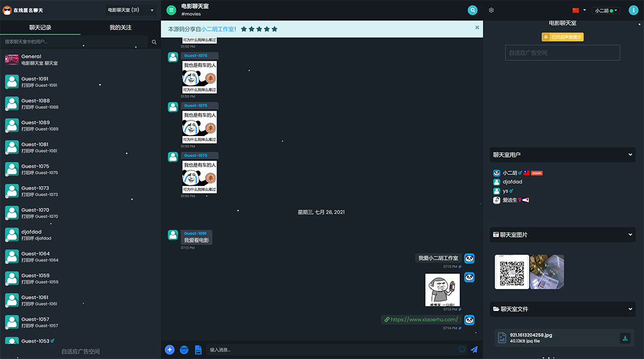Download the 921.1613204258.jpg file

pyautogui.click(x=625, y=338)
